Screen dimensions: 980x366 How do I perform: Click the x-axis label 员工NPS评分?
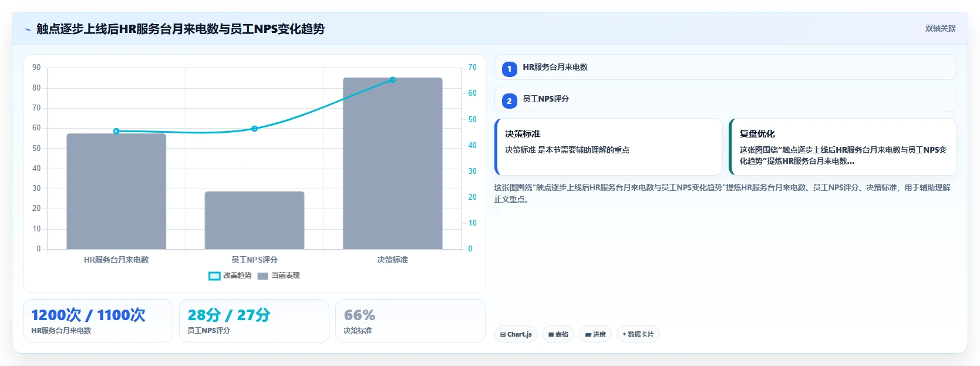coord(254,260)
